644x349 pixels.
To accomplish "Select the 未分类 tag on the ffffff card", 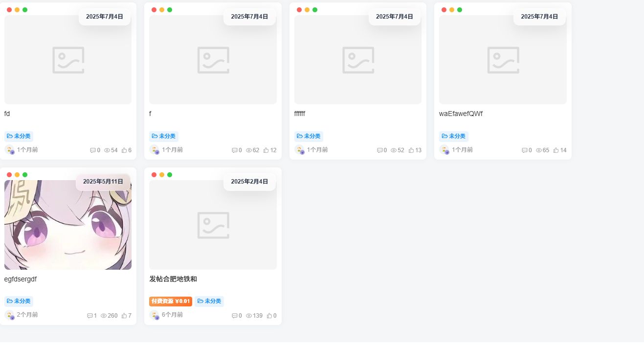I will pyautogui.click(x=309, y=136).
